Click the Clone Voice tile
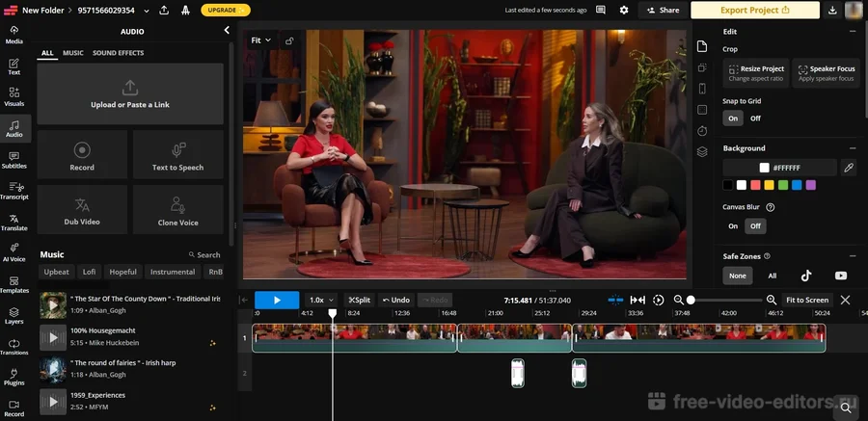The width and height of the screenshot is (868, 421). tap(178, 209)
